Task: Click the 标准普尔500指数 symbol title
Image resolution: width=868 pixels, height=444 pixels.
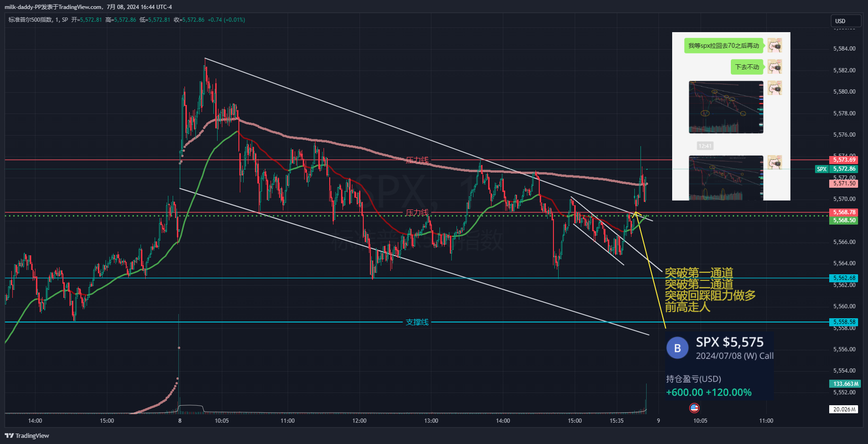Action: [x=30, y=20]
